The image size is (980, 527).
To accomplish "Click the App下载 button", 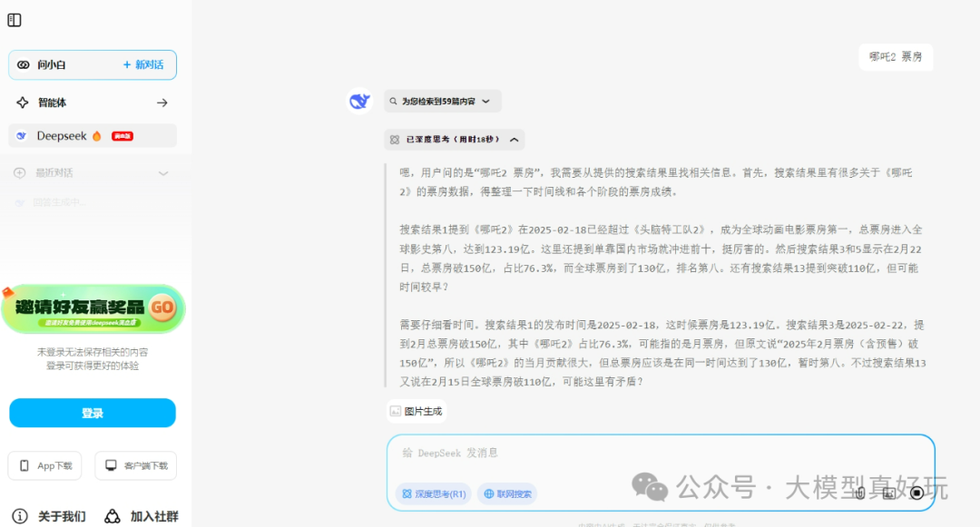I will tap(44, 466).
